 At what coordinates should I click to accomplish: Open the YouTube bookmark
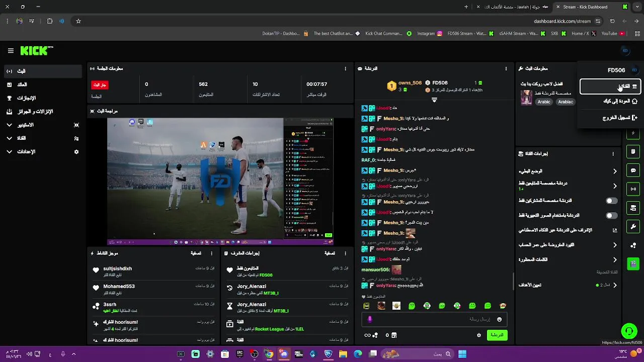click(613, 34)
